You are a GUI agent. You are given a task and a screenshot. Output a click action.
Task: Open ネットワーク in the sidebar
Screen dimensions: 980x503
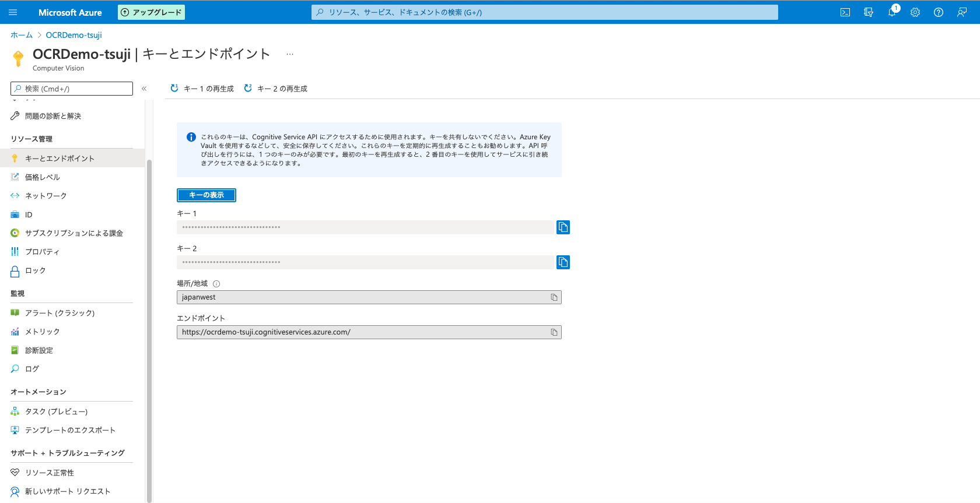[72, 196]
